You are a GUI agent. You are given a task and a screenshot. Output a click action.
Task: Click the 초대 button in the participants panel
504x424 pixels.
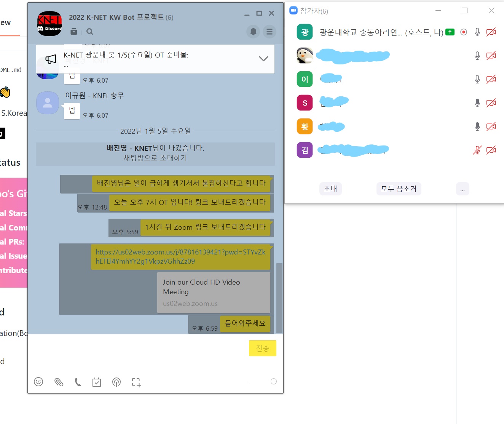click(330, 189)
